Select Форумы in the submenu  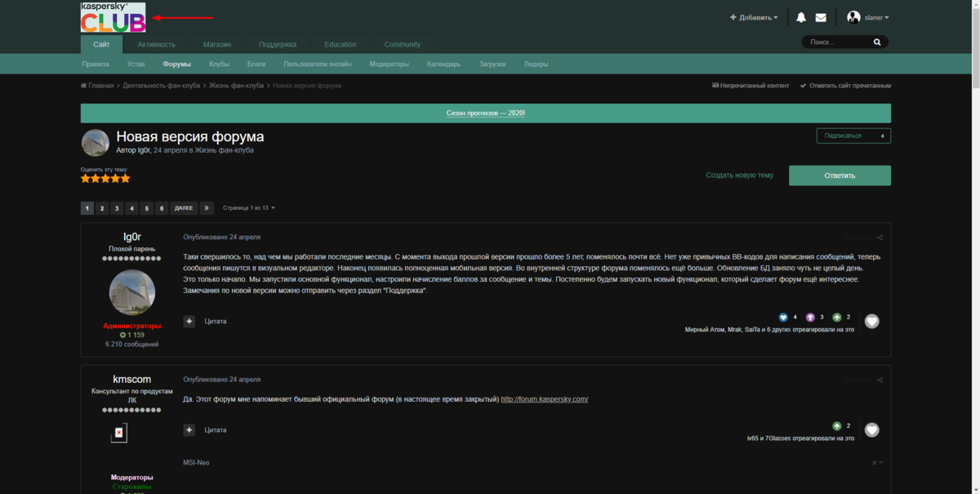click(176, 65)
